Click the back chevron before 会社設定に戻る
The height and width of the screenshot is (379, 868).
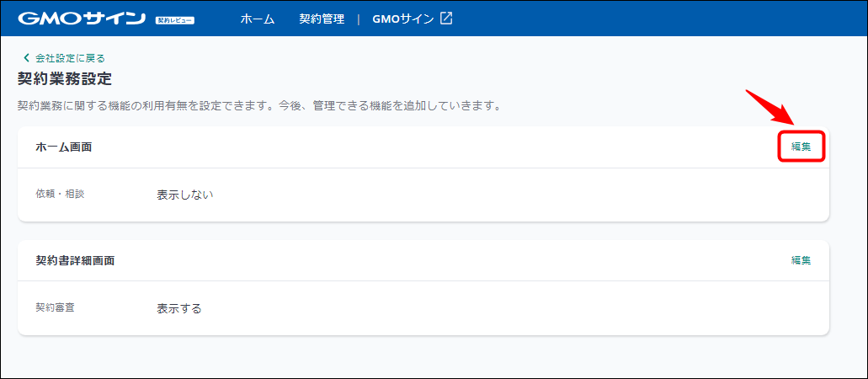[x=25, y=57]
